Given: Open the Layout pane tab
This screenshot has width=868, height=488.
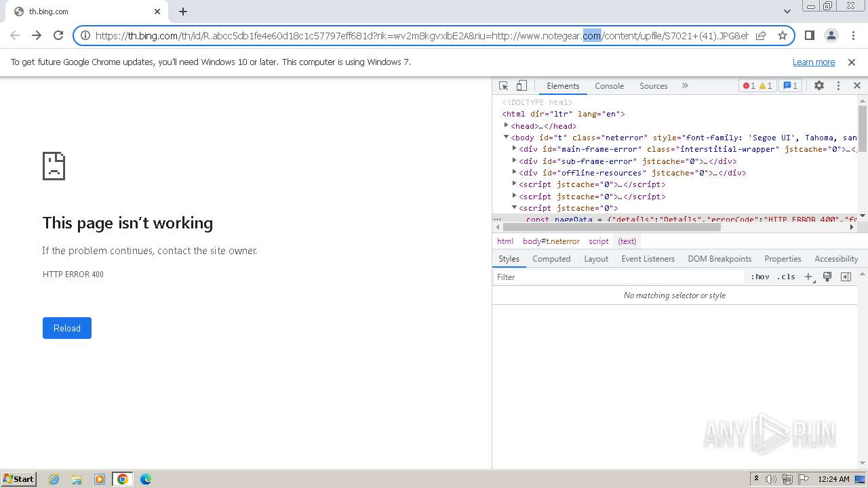Looking at the screenshot, I should click(x=596, y=259).
